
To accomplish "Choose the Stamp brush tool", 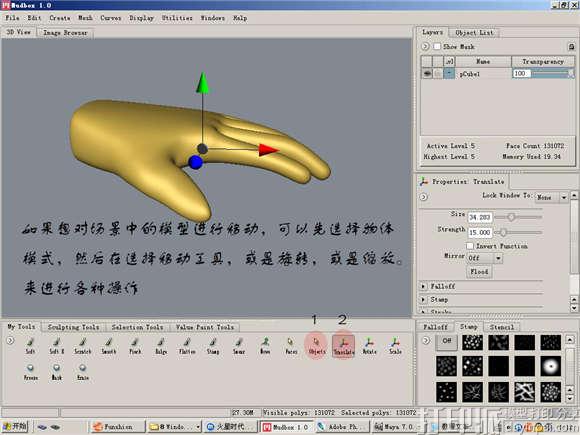I will tap(213, 346).
